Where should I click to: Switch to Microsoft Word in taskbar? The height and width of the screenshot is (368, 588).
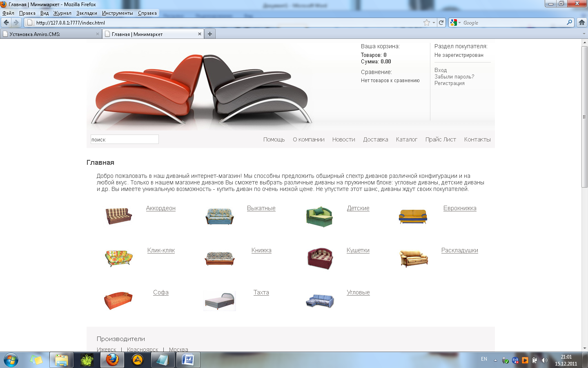[x=188, y=360]
